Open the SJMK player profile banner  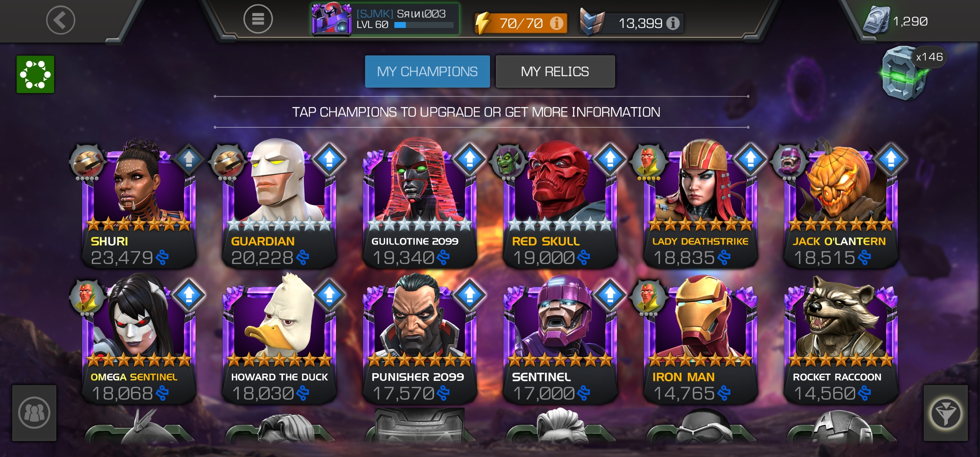point(385,19)
